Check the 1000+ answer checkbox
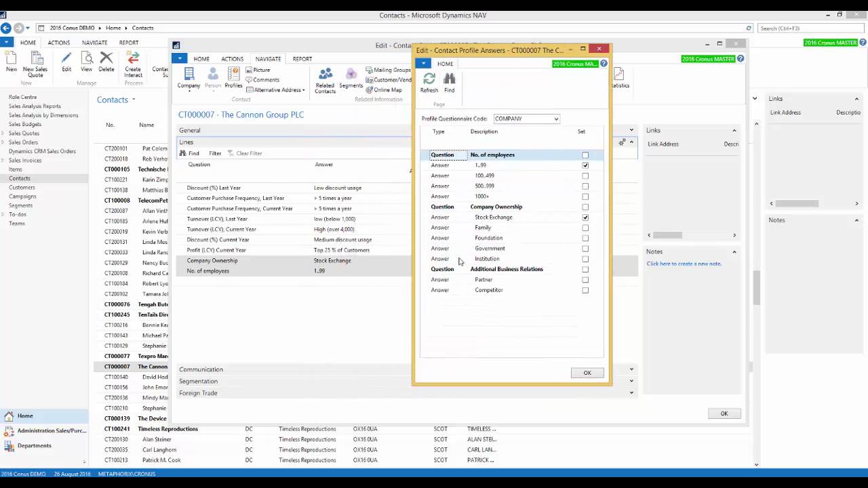Screen dimensions: 868x488 (585, 197)
